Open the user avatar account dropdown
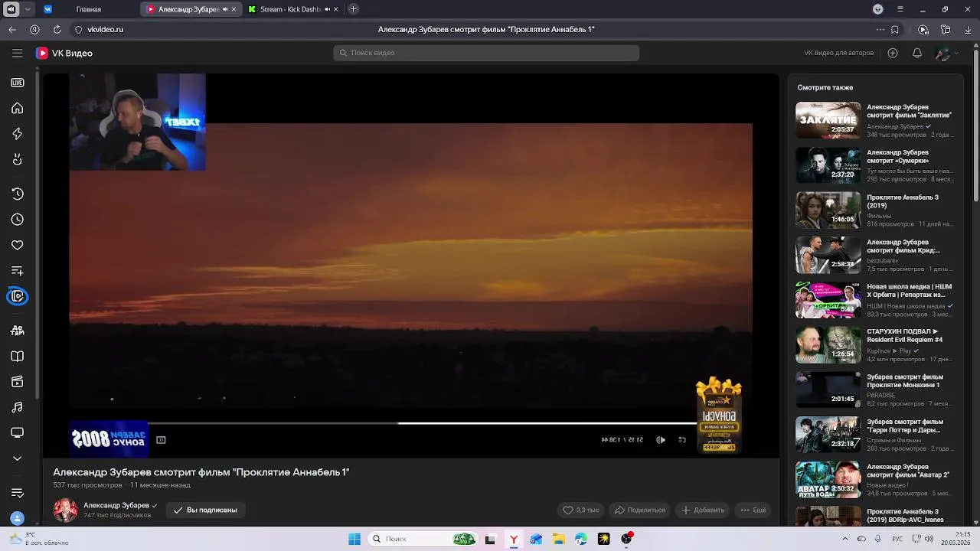Screen dimensions: 980x551 click(x=945, y=53)
